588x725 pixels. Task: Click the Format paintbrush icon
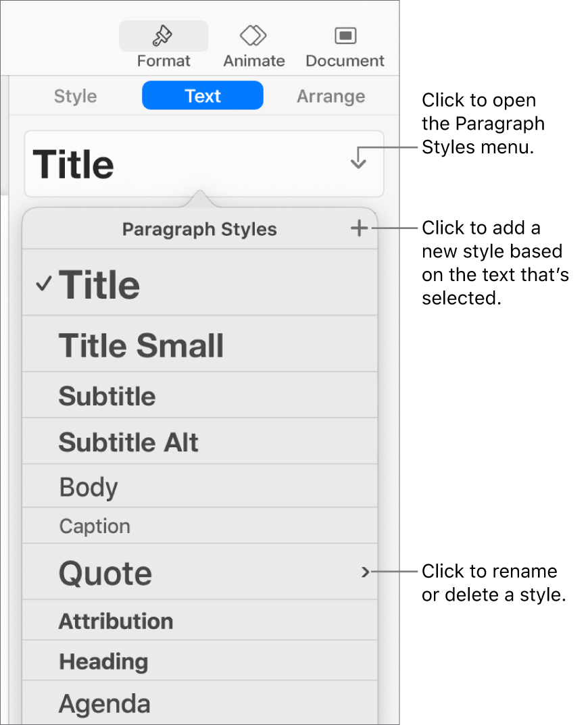(164, 35)
